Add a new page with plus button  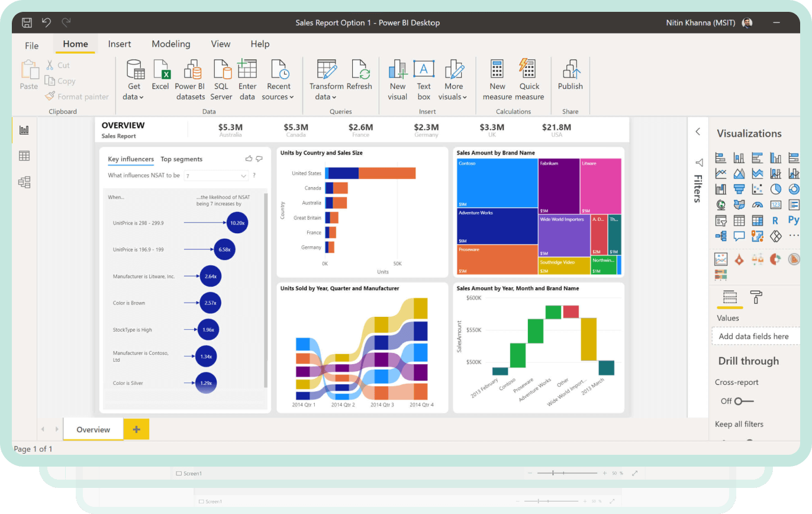click(x=136, y=429)
